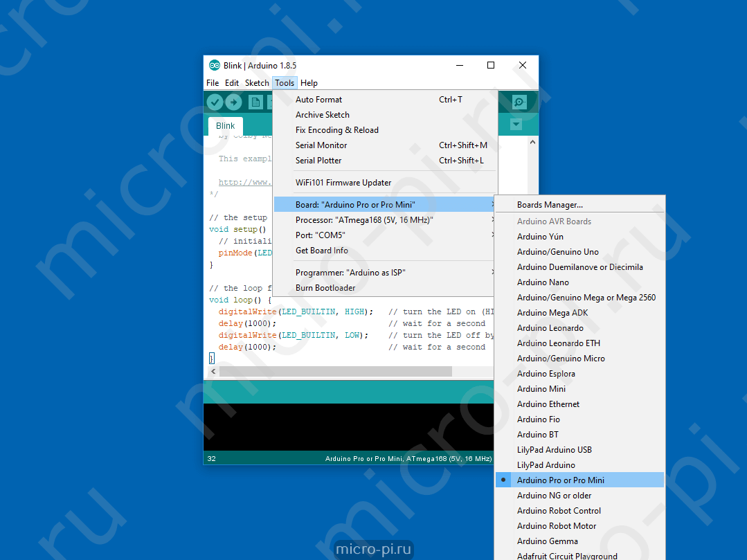This screenshot has width=747, height=560.
Task: Expand the Processor ATmega168 submenu
Action: click(x=385, y=220)
